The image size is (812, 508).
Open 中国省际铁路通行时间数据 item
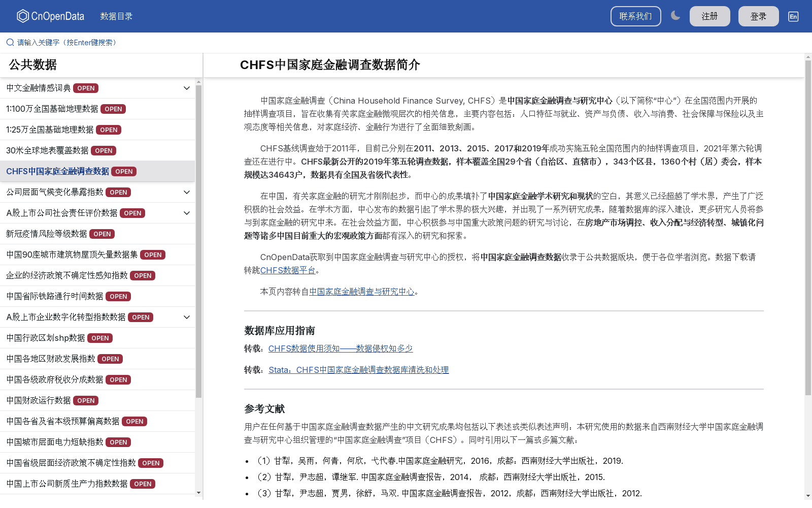(97, 296)
